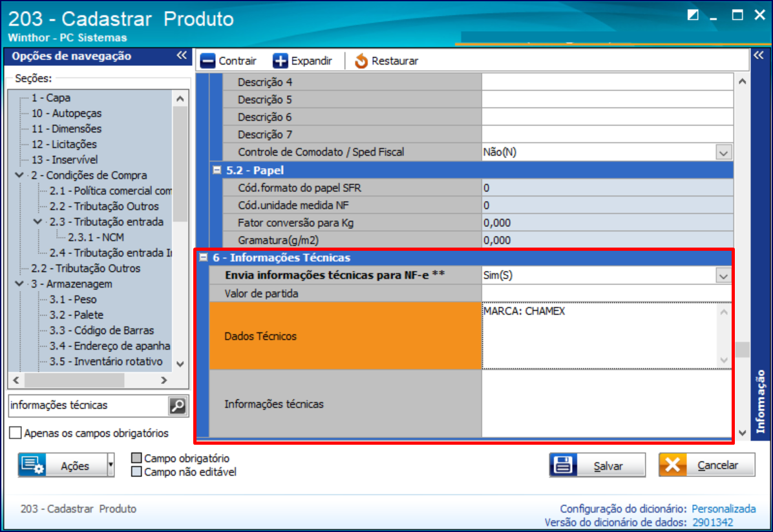
Task: Click the Contrair toolbar button
Action: click(229, 61)
